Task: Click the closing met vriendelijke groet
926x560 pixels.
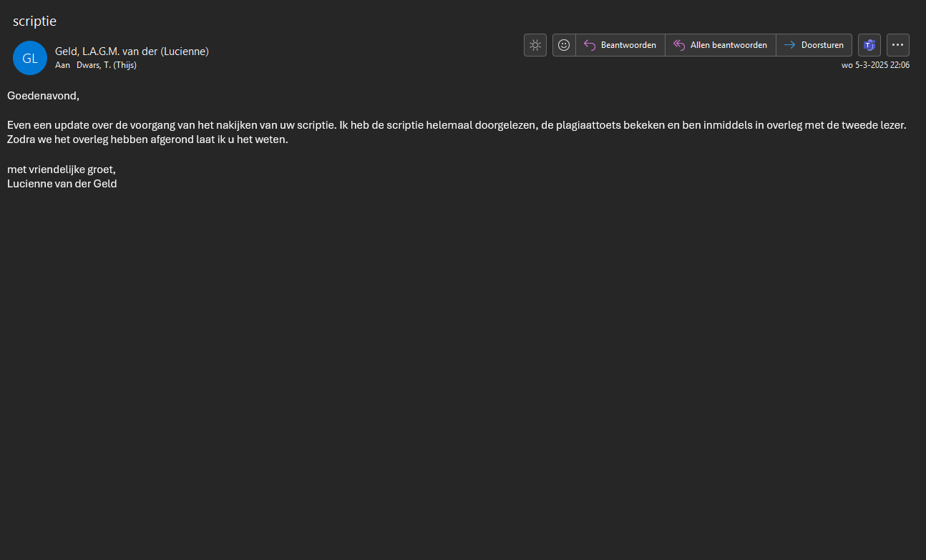Action: [x=61, y=170]
